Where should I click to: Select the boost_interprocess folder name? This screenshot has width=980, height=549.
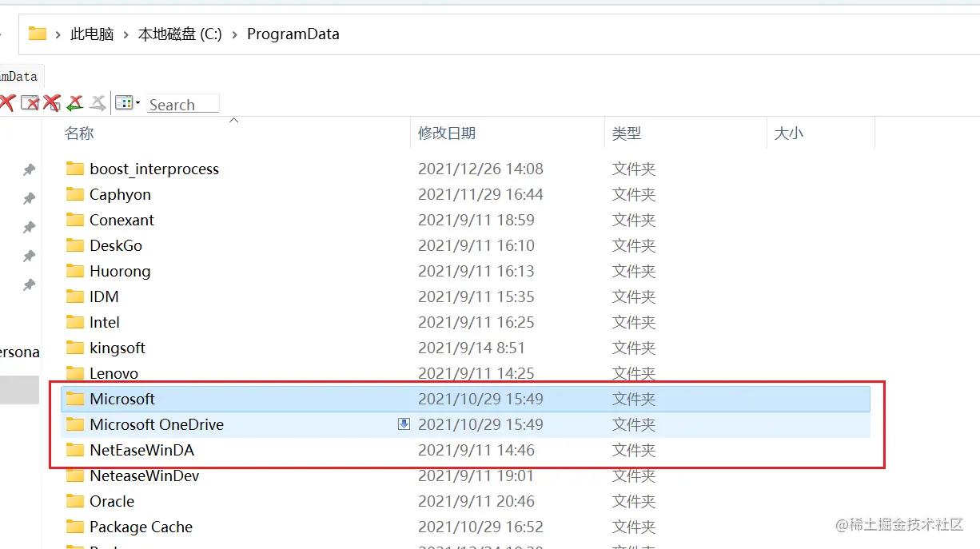154,169
